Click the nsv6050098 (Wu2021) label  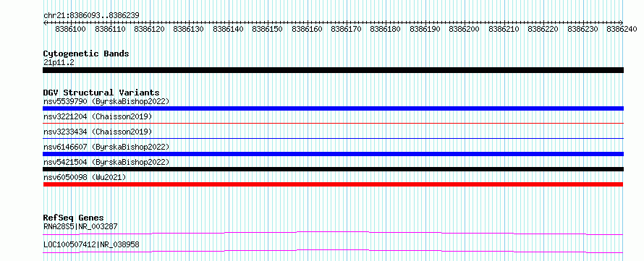(x=85, y=177)
